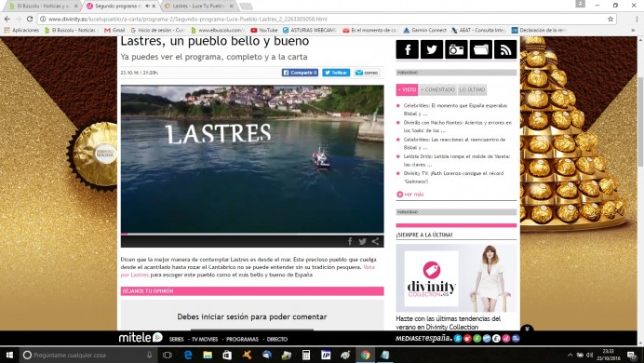Image resolution: width=644 pixels, height=363 pixels.
Task: Open volume control in system tray
Action: pos(589,356)
